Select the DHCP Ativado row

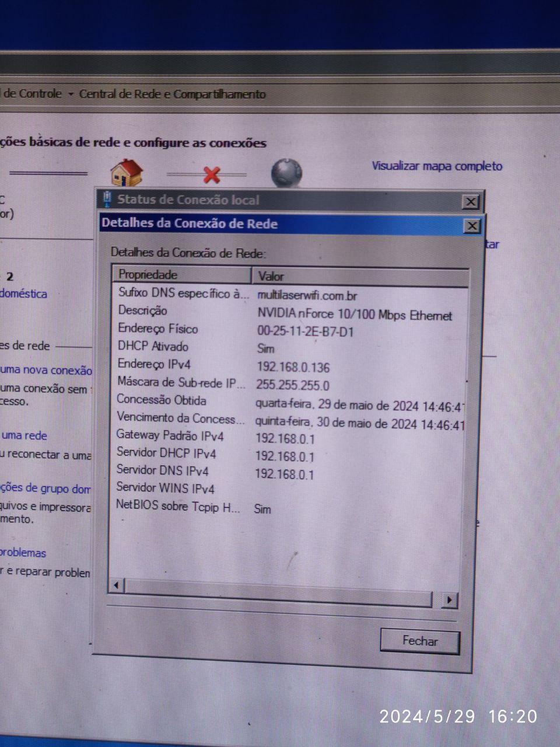point(290,347)
